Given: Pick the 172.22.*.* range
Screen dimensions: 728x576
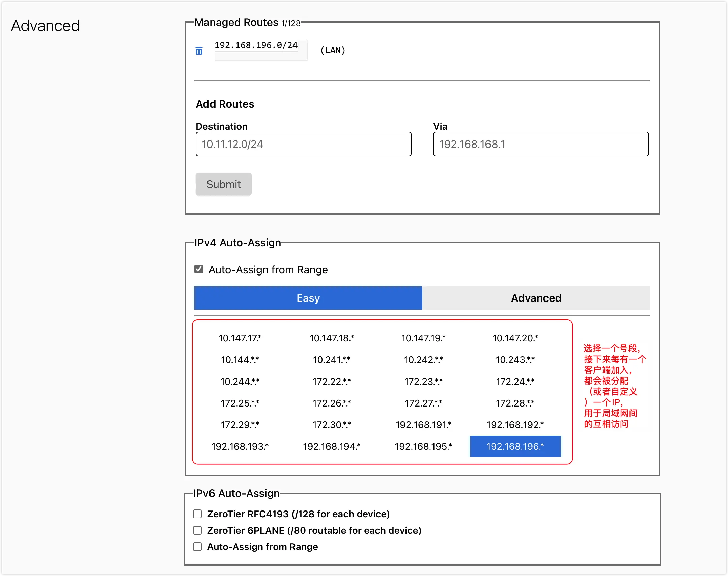Looking at the screenshot, I should pyautogui.click(x=332, y=382).
